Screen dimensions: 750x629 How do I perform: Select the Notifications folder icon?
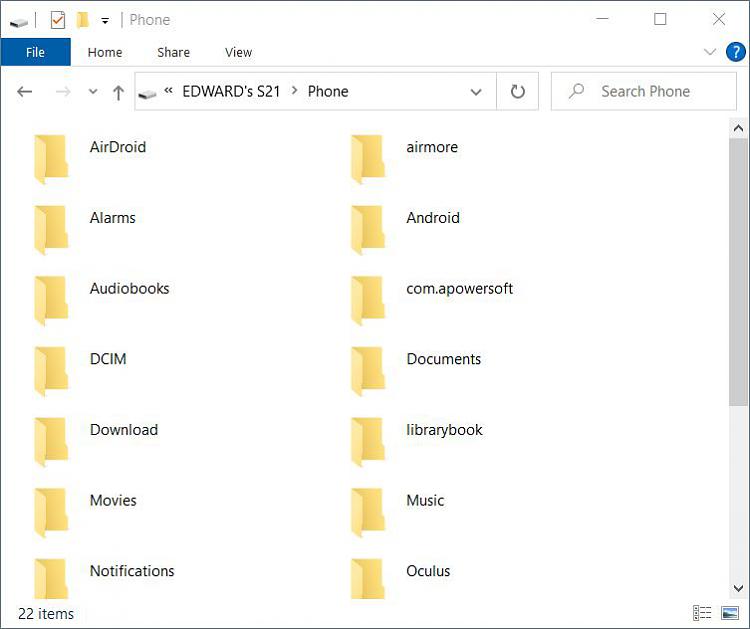click(52, 579)
